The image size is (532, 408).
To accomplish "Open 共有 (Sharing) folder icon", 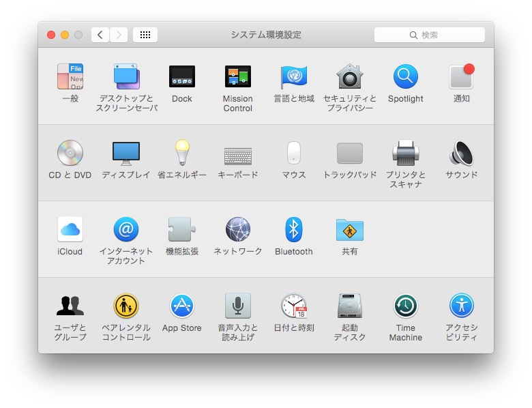I will [x=349, y=230].
